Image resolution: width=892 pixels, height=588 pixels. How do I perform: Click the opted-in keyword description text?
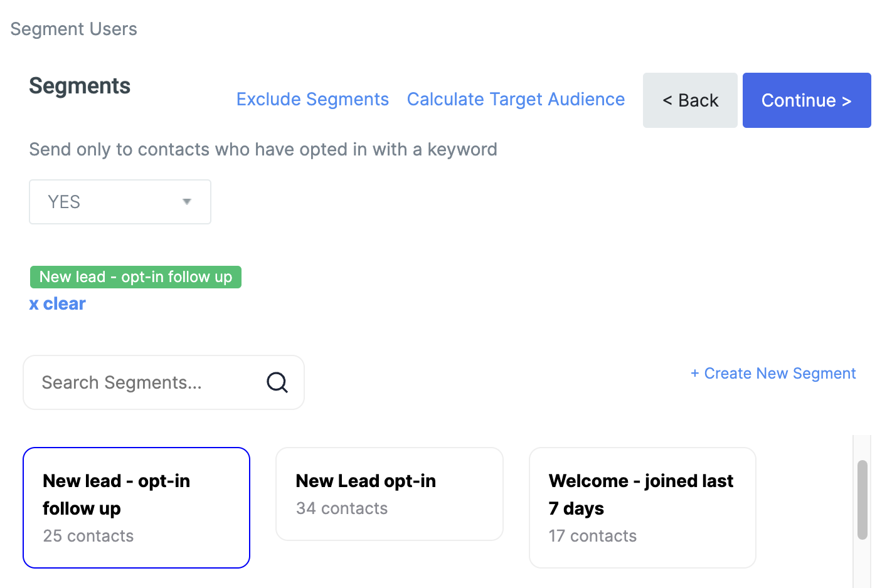(263, 150)
